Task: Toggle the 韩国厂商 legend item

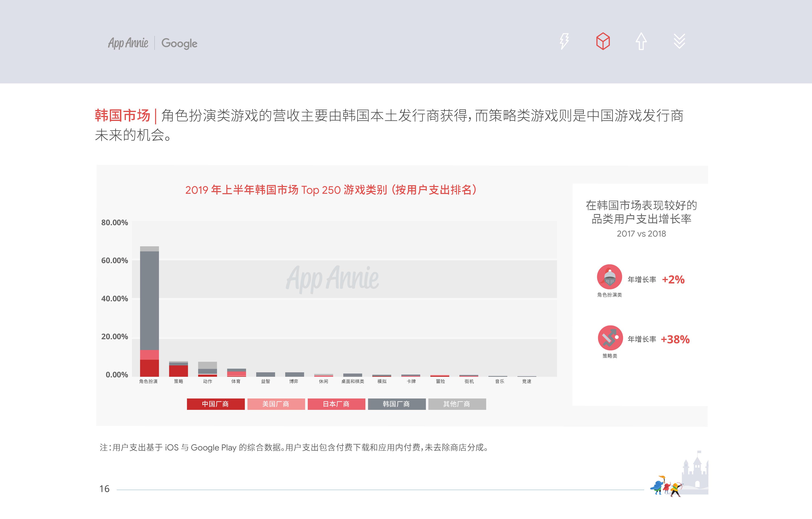Action: [396, 404]
